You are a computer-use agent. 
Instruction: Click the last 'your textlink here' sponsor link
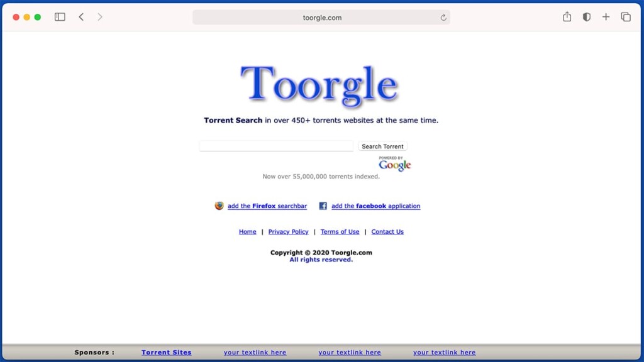[445, 353]
